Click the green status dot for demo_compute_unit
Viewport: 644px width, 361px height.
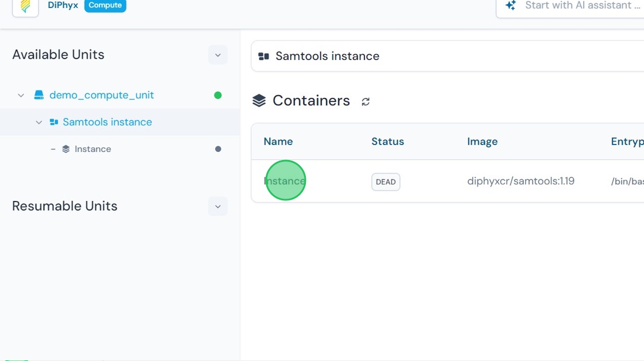(x=218, y=96)
